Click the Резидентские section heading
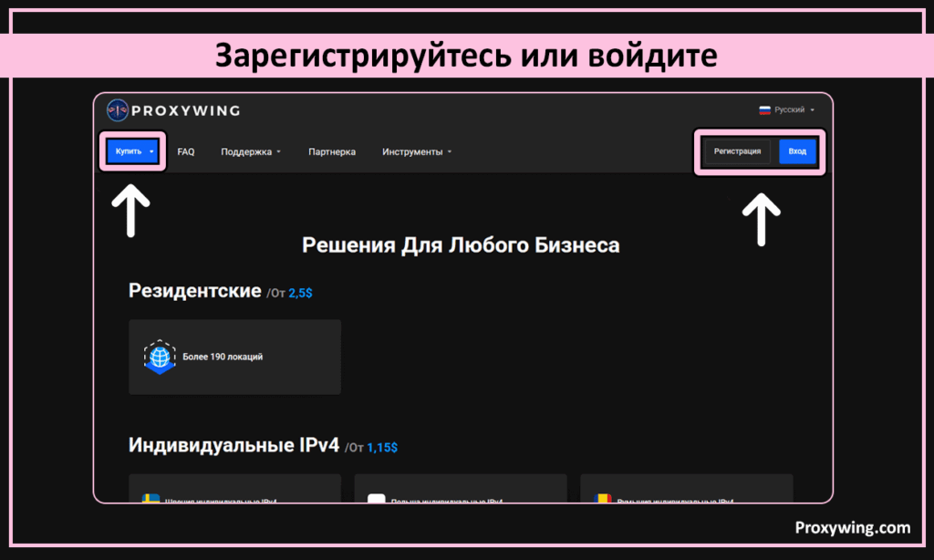The height and width of the screenshot is (560, 934). coord(195,291)
